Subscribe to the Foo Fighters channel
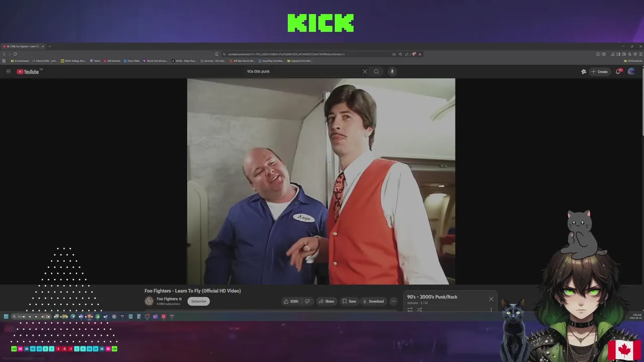This screenshot has width=644, height=362. (199, 301)
